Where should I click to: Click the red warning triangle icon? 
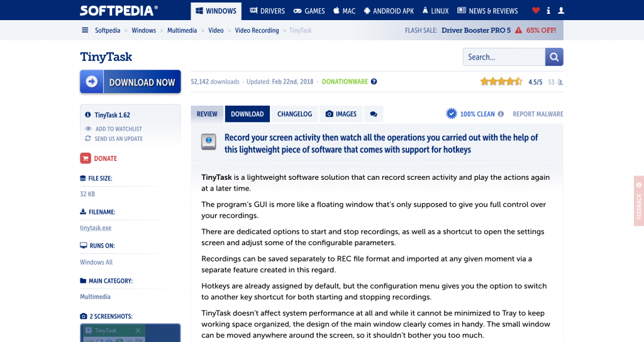[519, 30]
